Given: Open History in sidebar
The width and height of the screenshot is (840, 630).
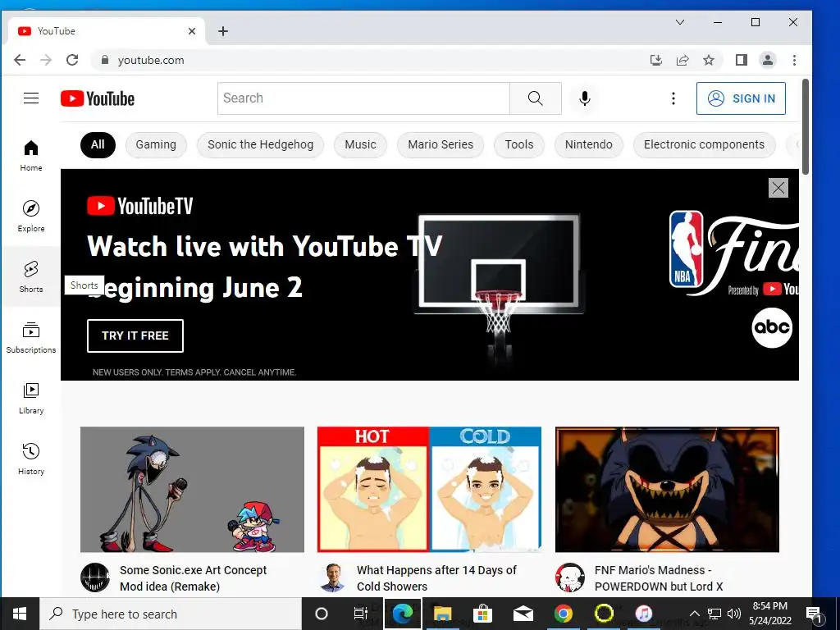Looking at the screenshot, I should [31, 459].
